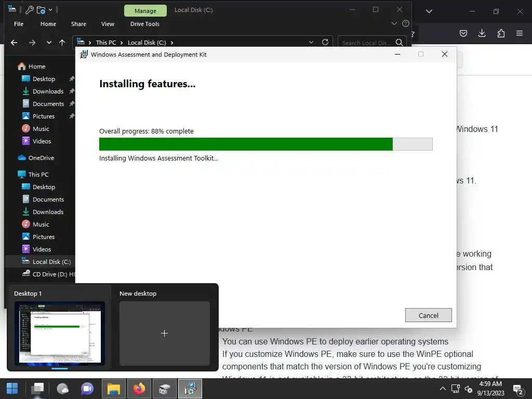Switch to Firefox on the taskbar

[x=139, y=389]
